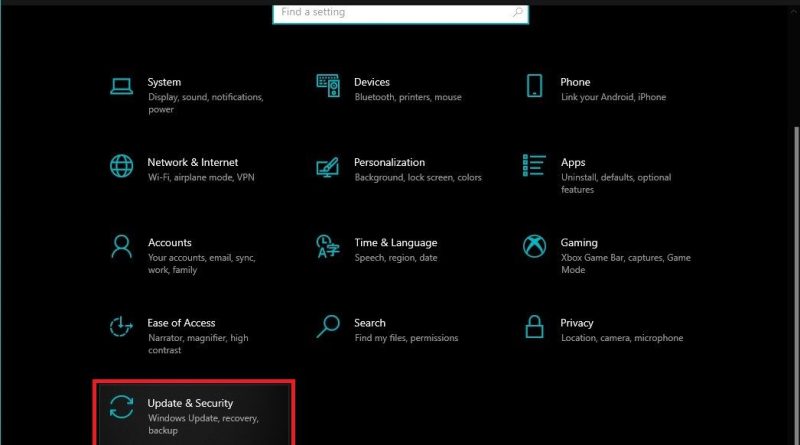Open System settings title link

click(x=164, y=82)
